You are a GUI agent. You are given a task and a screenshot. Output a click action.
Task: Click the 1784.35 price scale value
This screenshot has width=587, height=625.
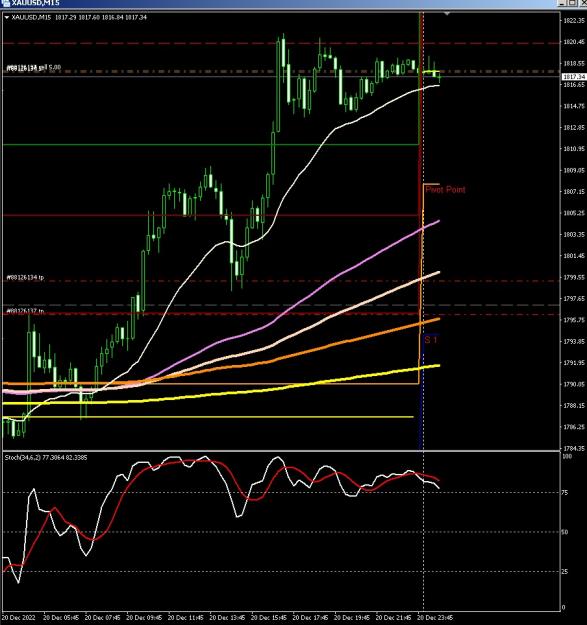click(574, 448)
